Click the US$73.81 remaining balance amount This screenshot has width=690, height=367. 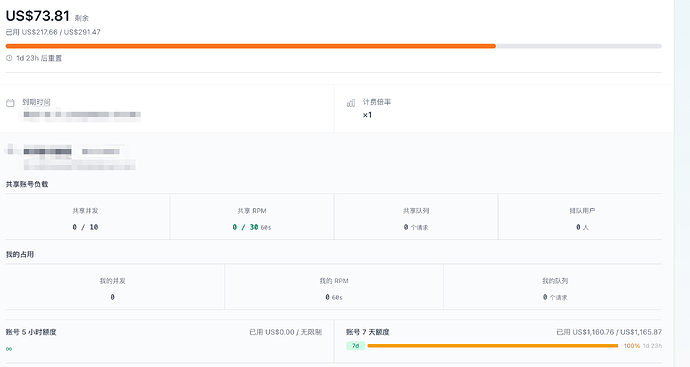(x=37, y=16)
